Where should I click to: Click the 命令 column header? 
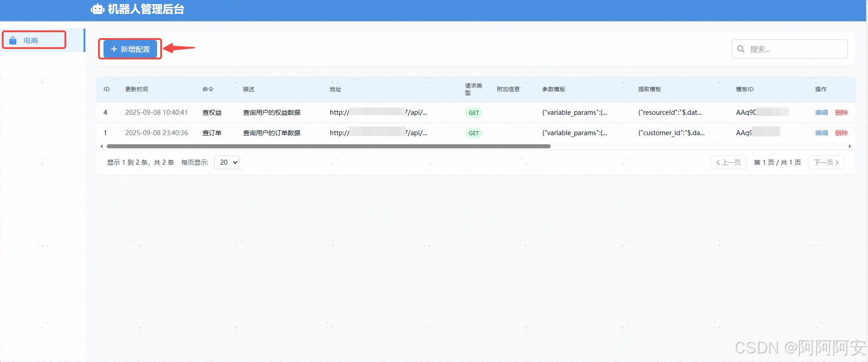208,89
